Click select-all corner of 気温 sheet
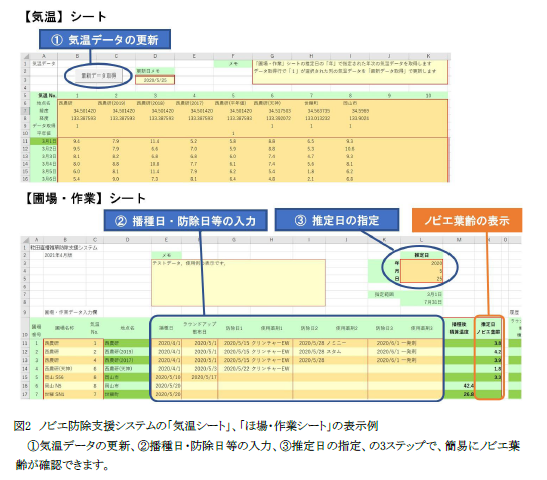This screenshot has width=547, height=480. pyautogui.click(x=25, y=56)
